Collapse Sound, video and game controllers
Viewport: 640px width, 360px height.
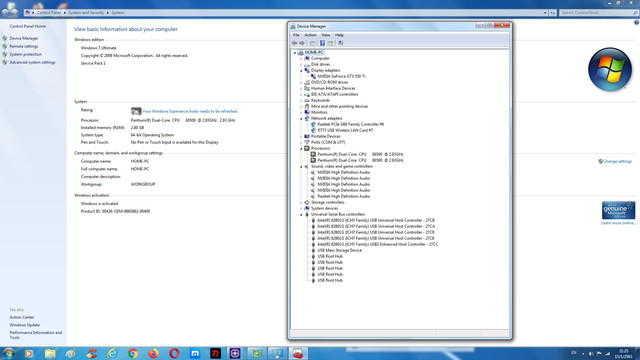301,167
